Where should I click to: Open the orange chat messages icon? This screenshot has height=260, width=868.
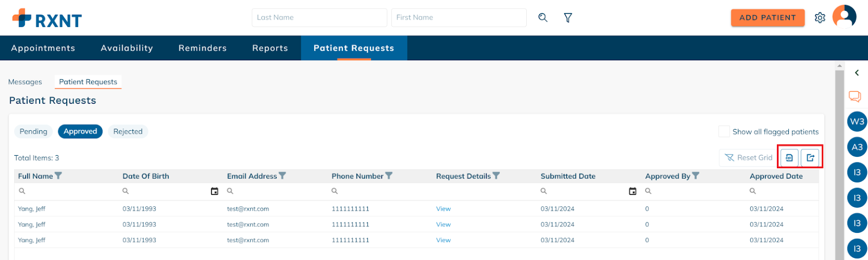[855, 97]
